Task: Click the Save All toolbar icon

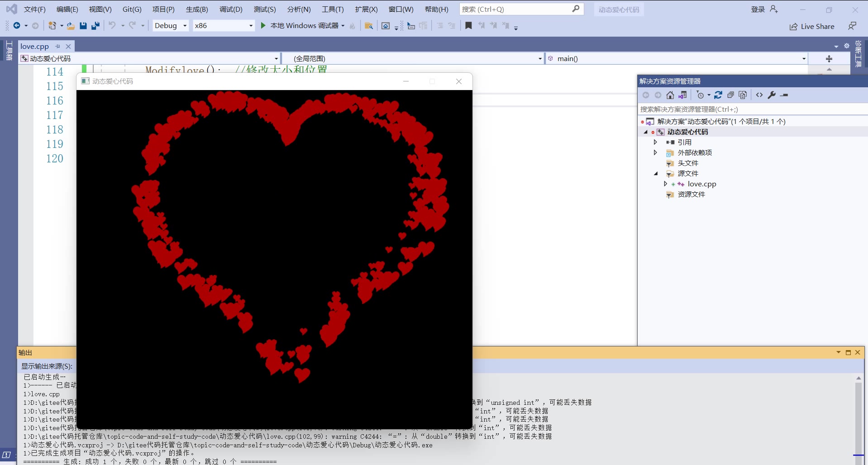Action: coord(95,26)
